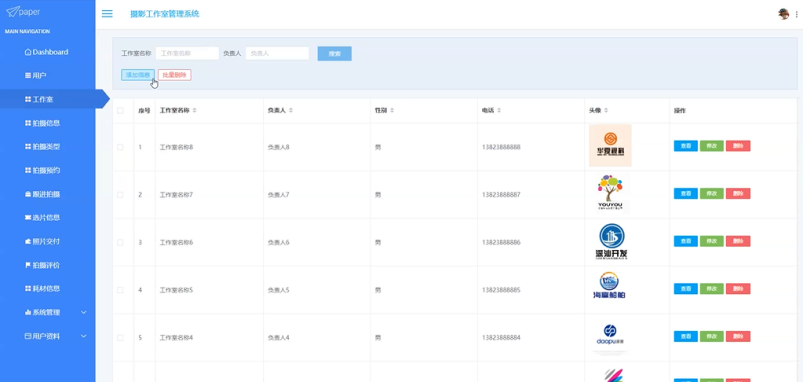Click 修改 for 工作室名称4 row

[x=712, y=336]
